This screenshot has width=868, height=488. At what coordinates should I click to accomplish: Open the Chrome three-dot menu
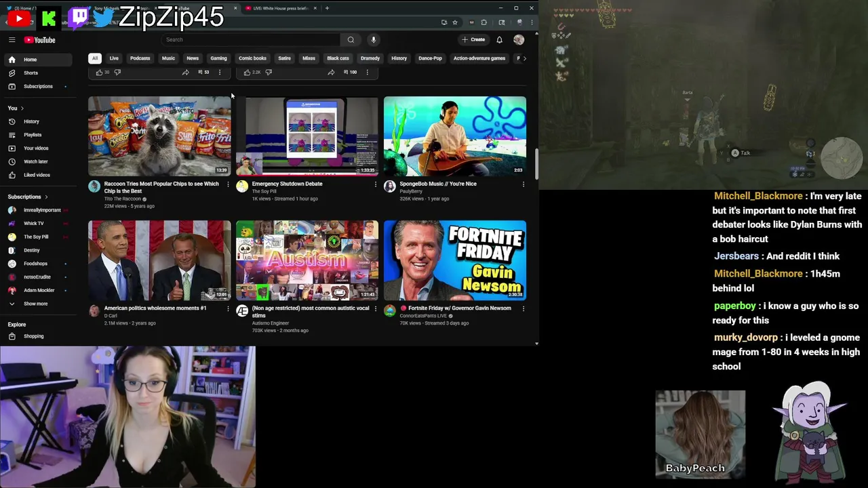pyautogui.click(x=531, y=22)
